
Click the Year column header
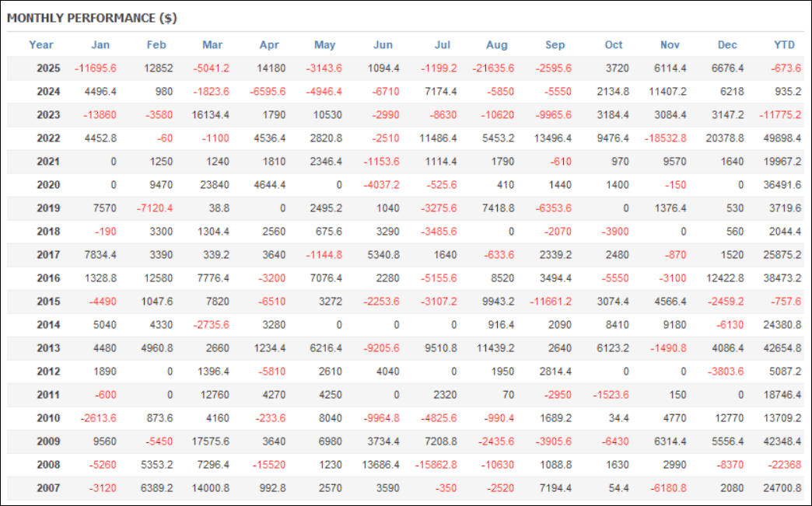point(41,45)
